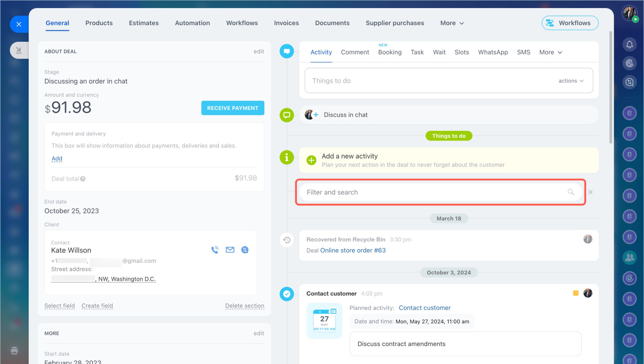Click the blue X close slider button
Viewport: 644px width, 364px height.
click(x=19, y=24)
